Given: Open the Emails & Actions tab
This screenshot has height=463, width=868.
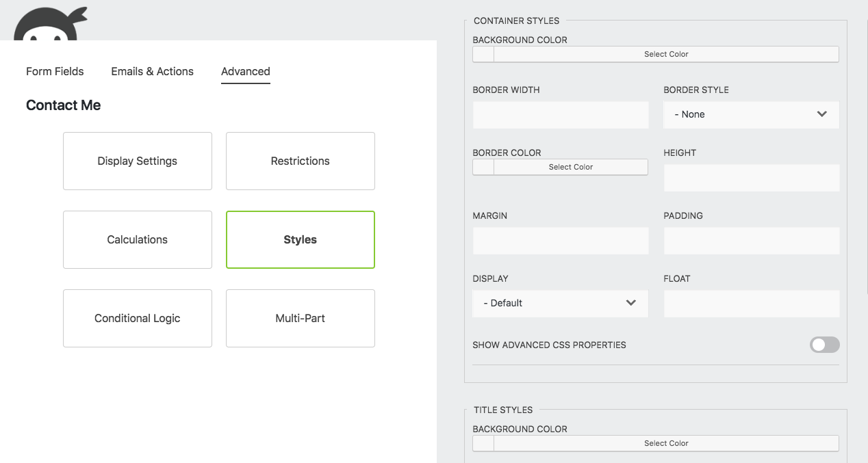Looking at the screenshot, I should coord(152,71).
